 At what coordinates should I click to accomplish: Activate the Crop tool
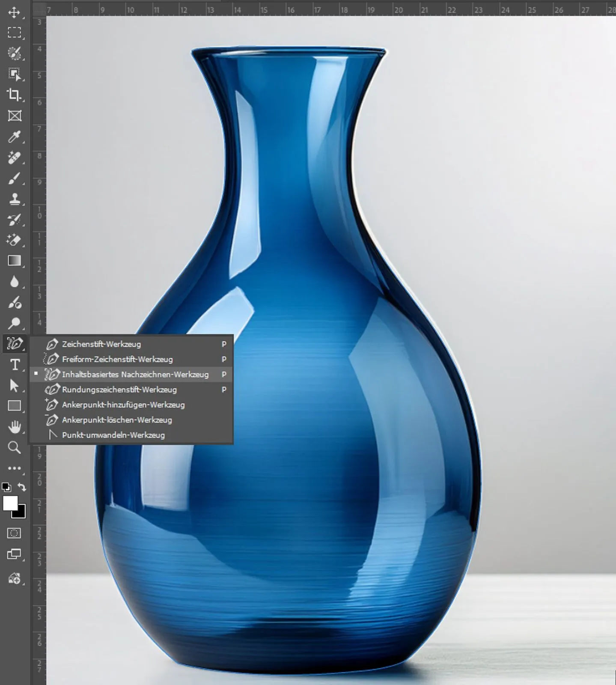(14, 95)
